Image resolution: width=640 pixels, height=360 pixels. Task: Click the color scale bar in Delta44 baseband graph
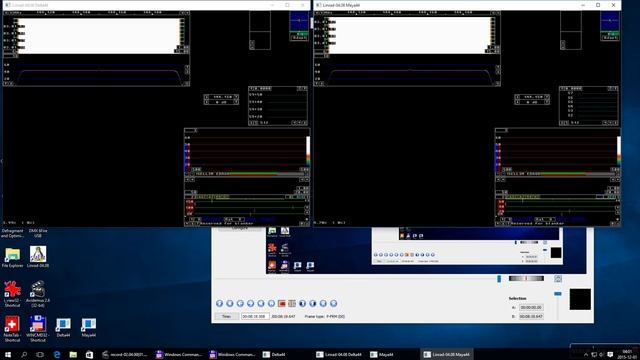308,151
